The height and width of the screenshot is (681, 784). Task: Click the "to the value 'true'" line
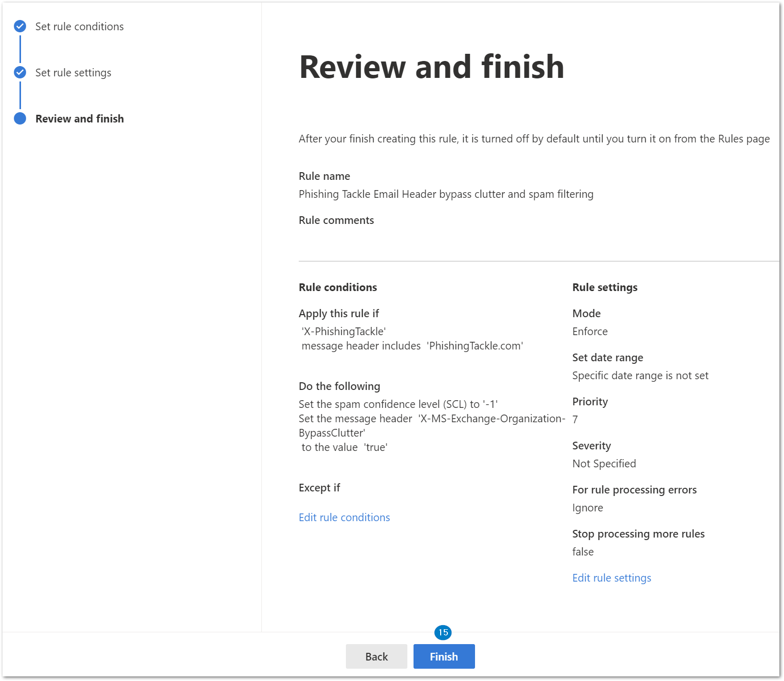(x=344, y=447)
